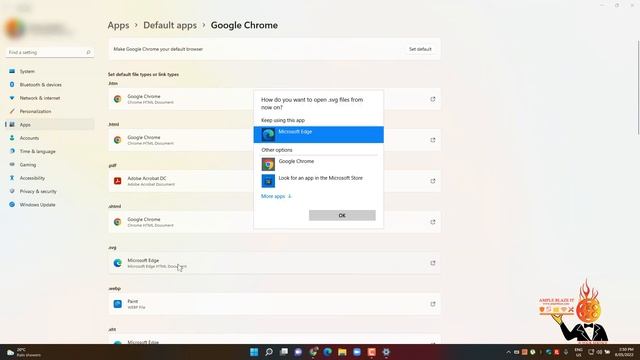640x360 pixels.
Task: Select Apps in the sidebar
Action: coord(49,124)
